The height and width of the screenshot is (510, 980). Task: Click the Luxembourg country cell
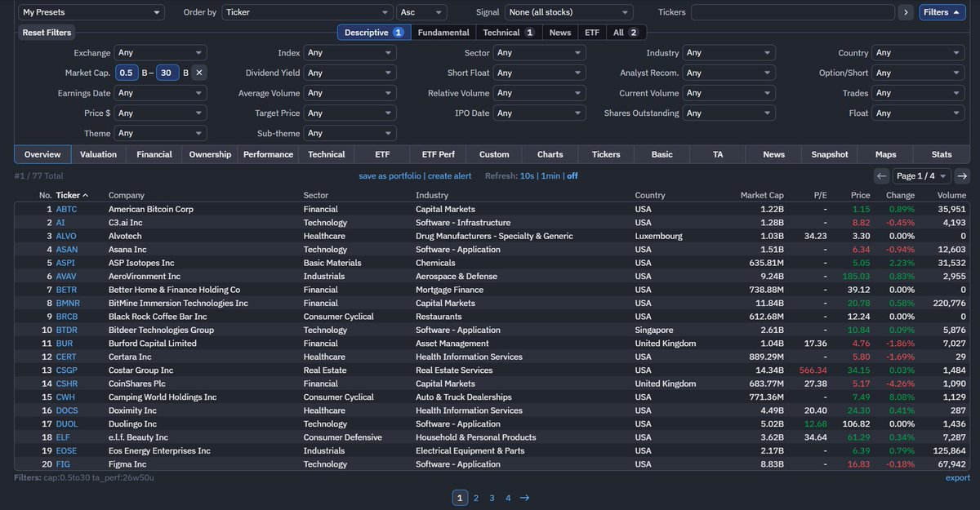click(x=658, y=236)
